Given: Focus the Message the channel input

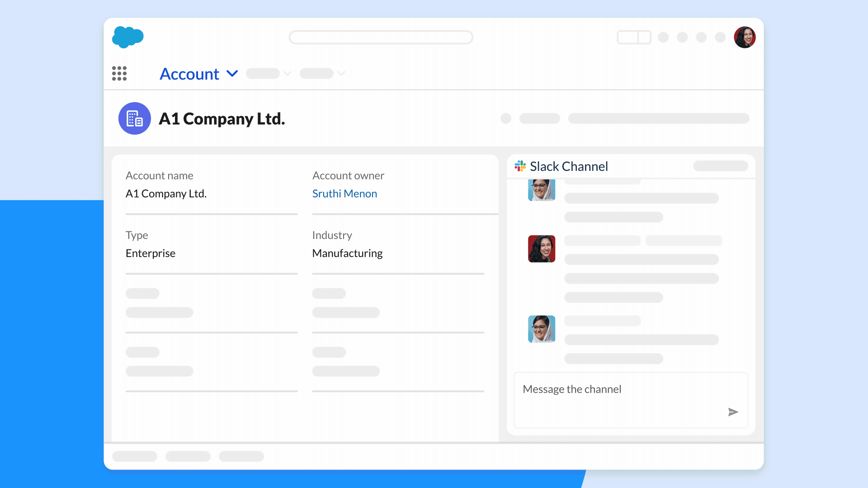Looking at the screenshot, I should [631, 400].
